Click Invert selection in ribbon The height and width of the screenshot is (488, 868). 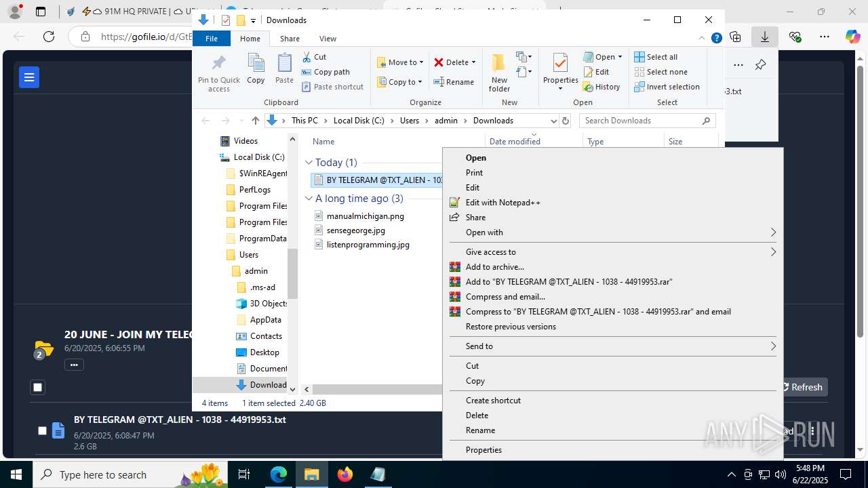(667, 87)
